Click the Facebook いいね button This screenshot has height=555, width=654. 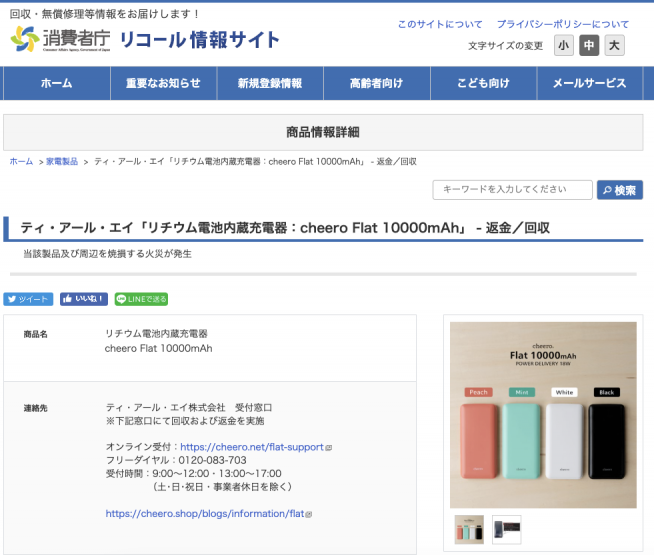tap(84, 299)
